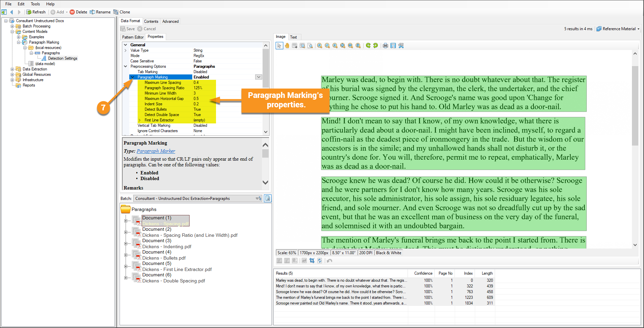Viewport: 644px width, 328px height.
Task: Save the image using floppy disk icon
Action: click(x=393, y=46)
